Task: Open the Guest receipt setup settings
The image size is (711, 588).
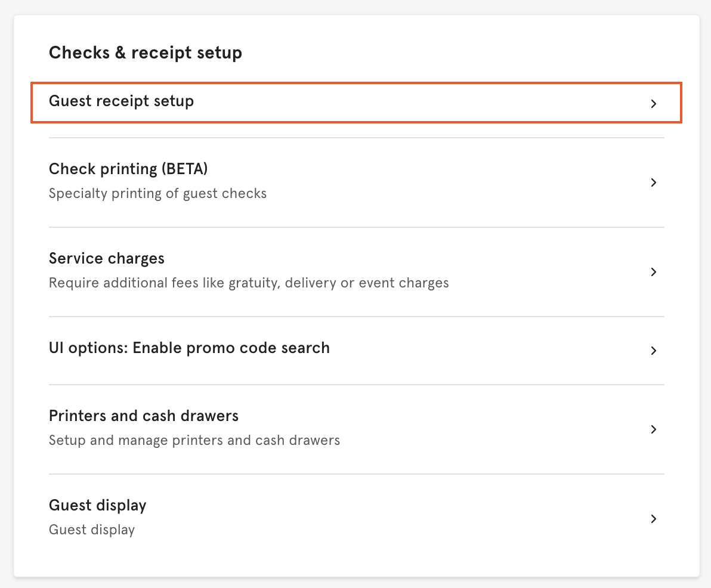Action: tap(121, 101)
